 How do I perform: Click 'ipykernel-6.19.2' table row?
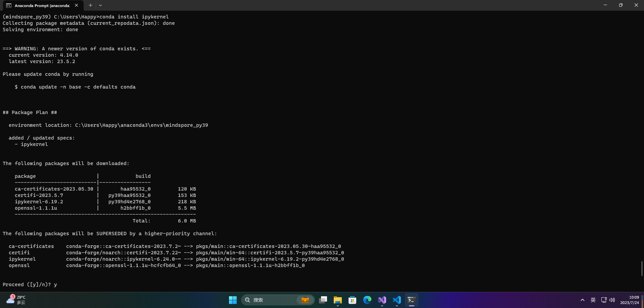(105, 202)
